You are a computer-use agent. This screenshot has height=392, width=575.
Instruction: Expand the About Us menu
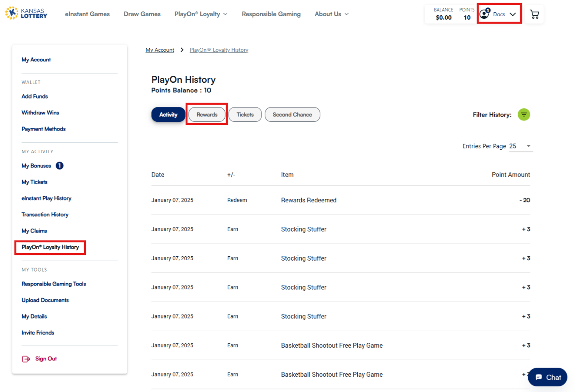[332, 14]
